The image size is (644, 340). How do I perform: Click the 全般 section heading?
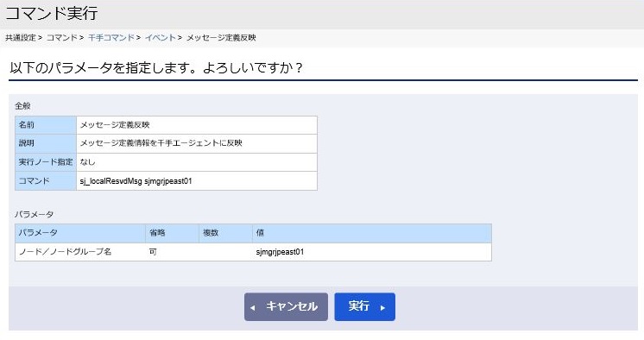point(22,106)
